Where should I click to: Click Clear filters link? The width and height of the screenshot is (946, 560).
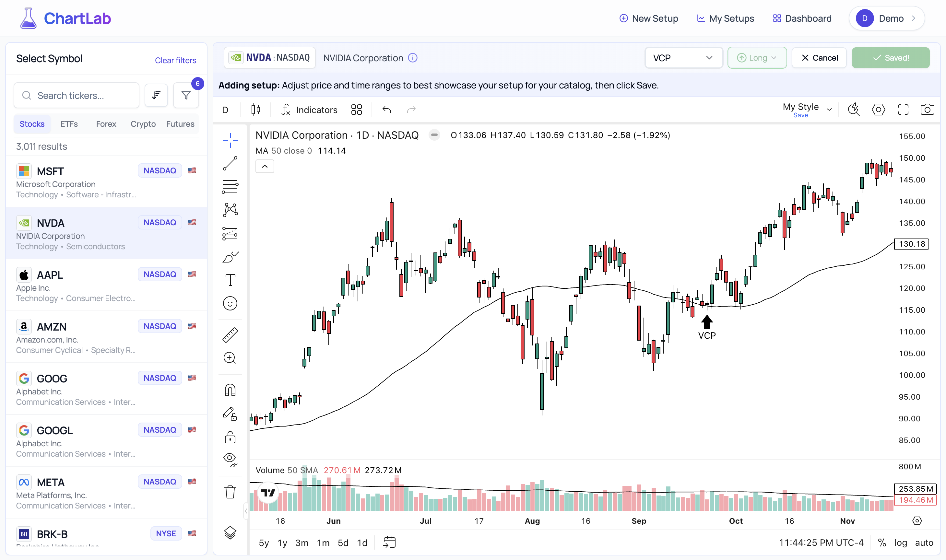[x=175, y=60]
